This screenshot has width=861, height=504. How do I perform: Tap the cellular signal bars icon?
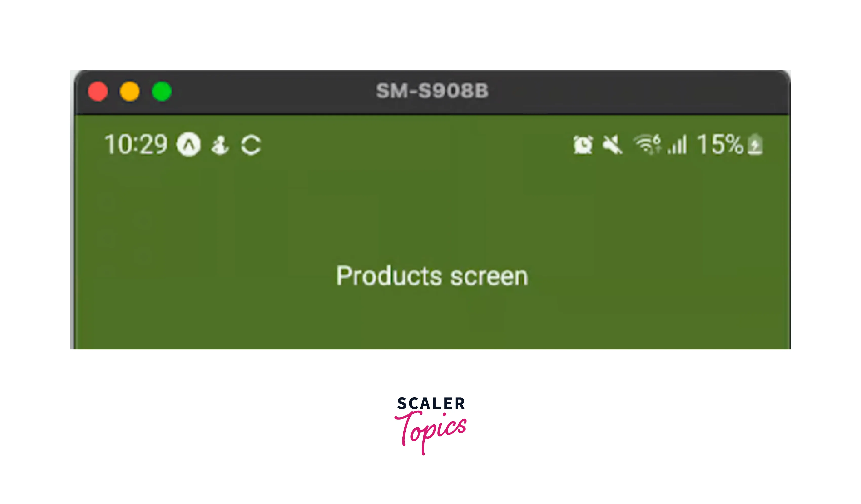click(x=677, y=145)
